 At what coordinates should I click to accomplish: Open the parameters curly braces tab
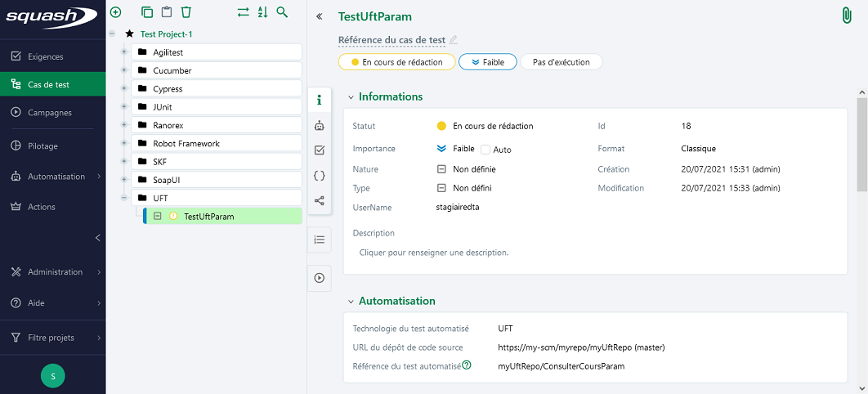(x=320, y=175)
